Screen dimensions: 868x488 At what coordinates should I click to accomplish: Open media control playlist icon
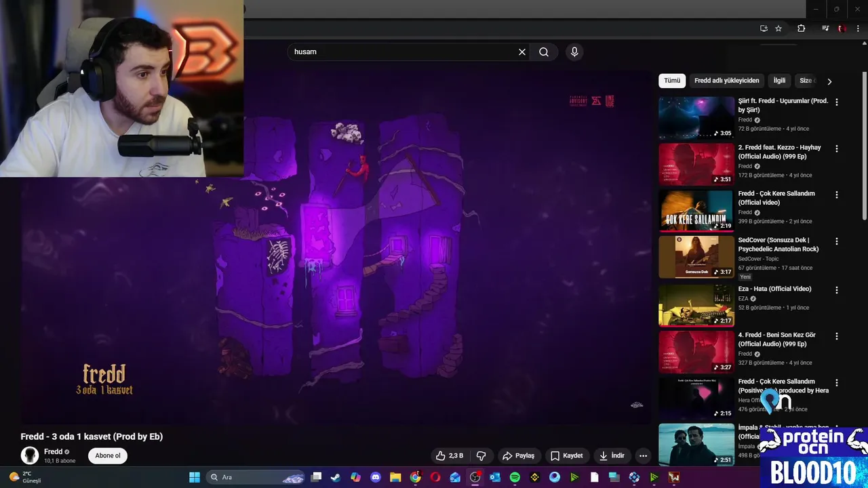pyautogui.click(x=825, y=28)
